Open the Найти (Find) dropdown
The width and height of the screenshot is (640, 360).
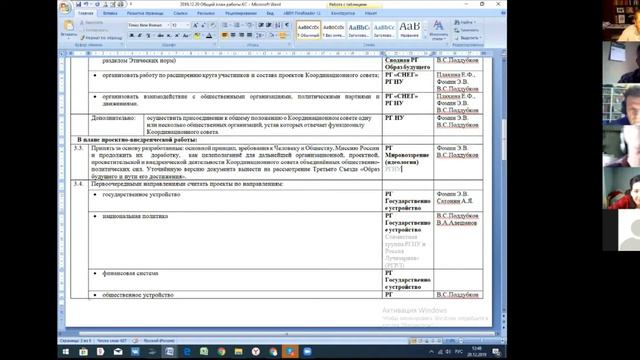[x=465, y=22]
